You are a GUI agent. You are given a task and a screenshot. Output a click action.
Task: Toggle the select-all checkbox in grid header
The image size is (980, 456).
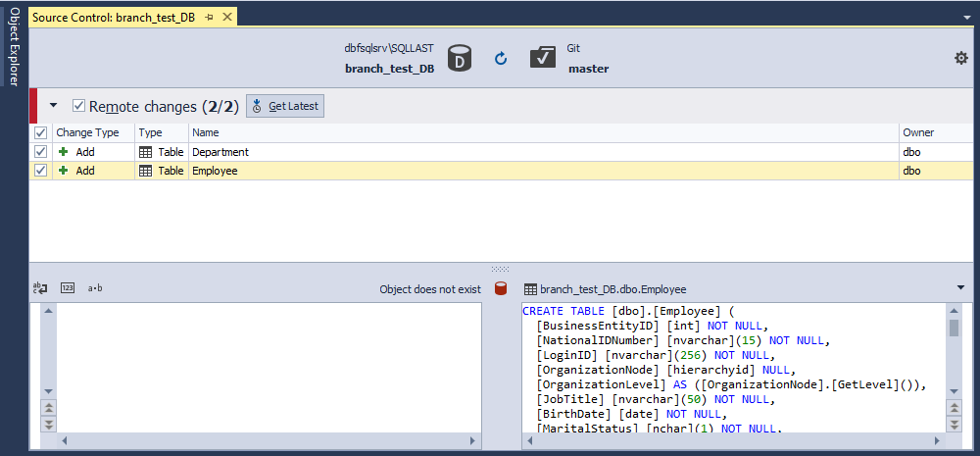pyautogui.click(x=40, y=132)
